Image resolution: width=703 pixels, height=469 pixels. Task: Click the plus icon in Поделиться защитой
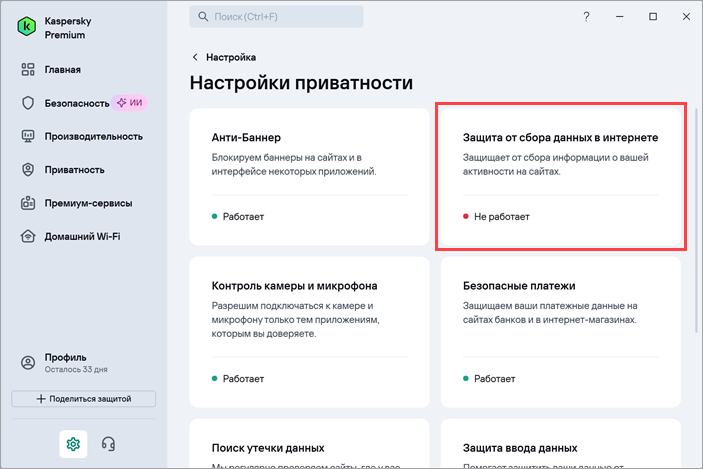tap(41, 399)
